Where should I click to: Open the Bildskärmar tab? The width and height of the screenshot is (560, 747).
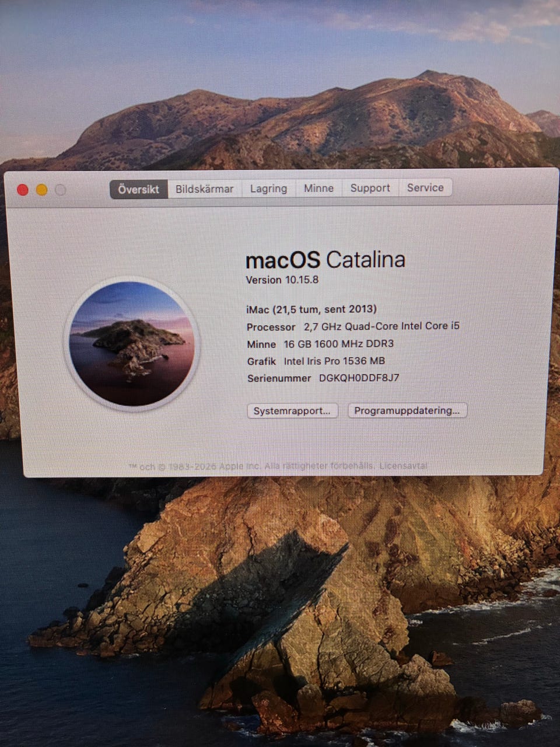point(204,189)
